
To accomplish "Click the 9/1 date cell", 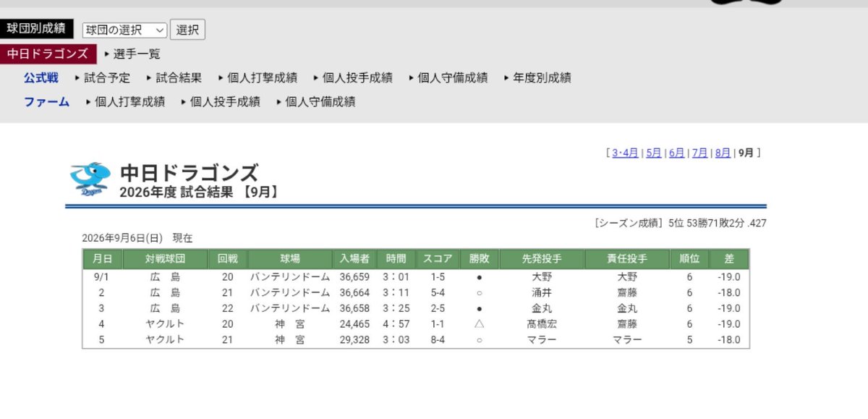I will pos(102,276).
